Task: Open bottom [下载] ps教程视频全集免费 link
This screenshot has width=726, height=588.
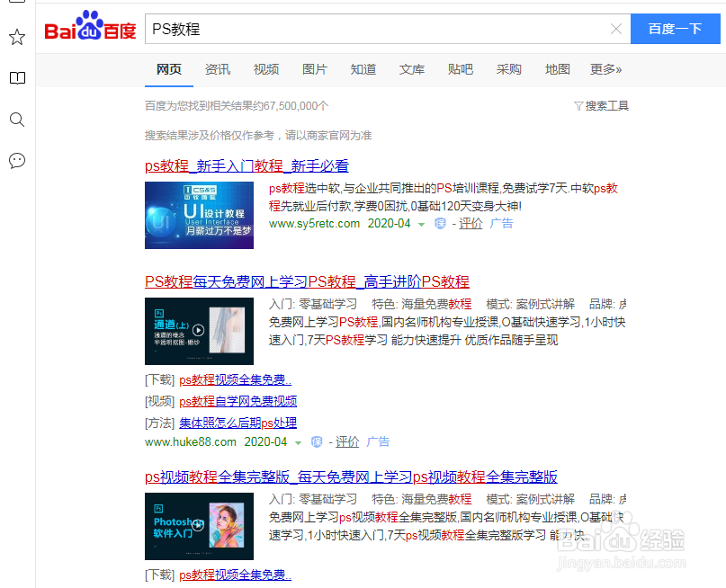Action: coord(235,575)
